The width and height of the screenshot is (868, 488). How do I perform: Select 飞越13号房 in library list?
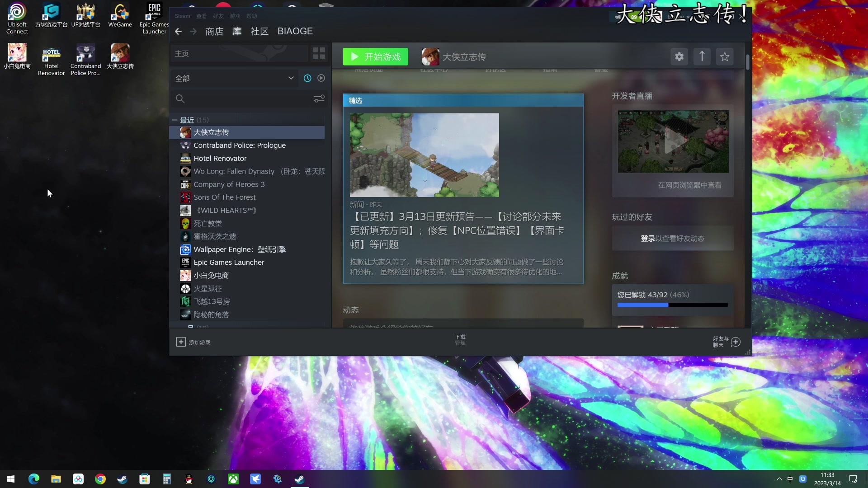(x=247, y=301)
